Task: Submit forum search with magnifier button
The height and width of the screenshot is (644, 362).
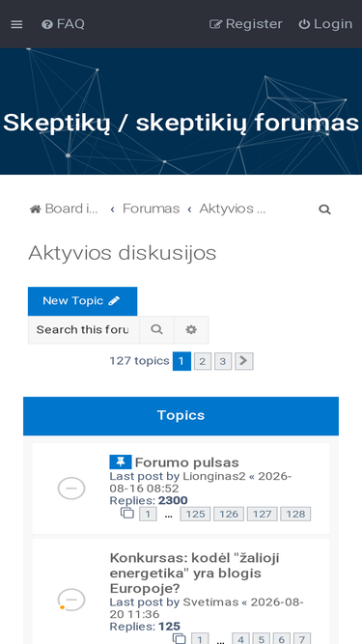Action: point(156,330)
